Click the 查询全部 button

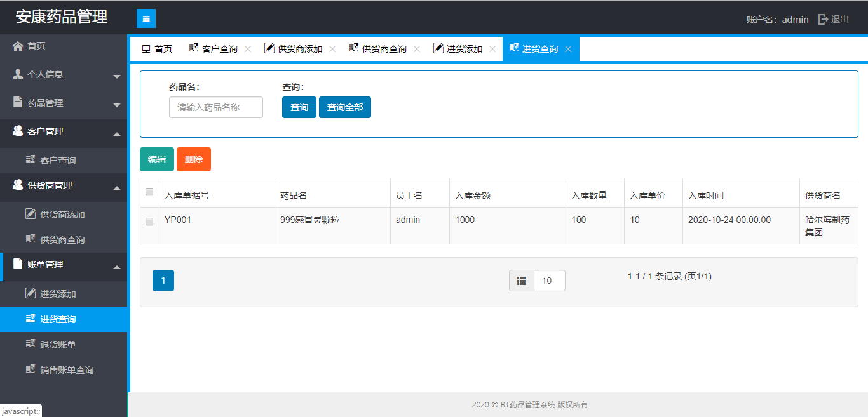coord(345,107)
